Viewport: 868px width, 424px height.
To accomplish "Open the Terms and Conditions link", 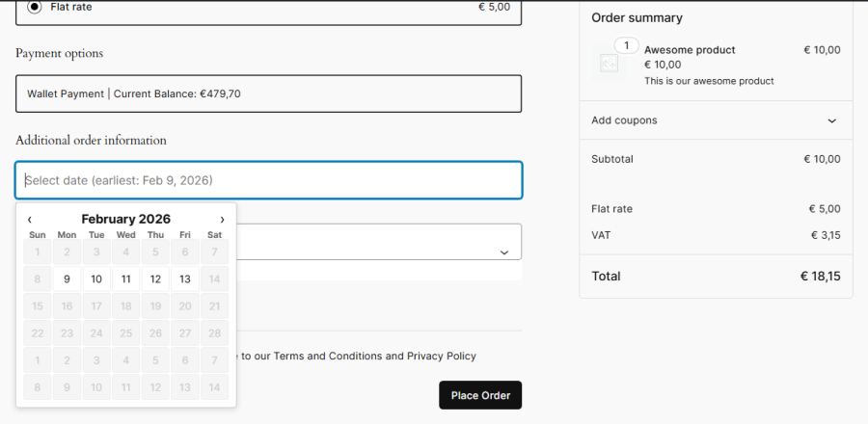I will click(328, 356).
